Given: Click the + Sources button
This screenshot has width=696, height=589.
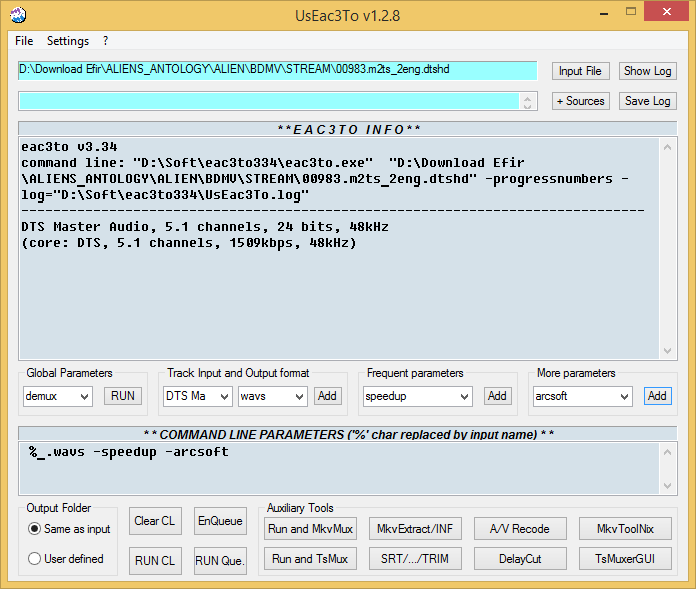Looking at the screenshot, I should tap(581, 101).
